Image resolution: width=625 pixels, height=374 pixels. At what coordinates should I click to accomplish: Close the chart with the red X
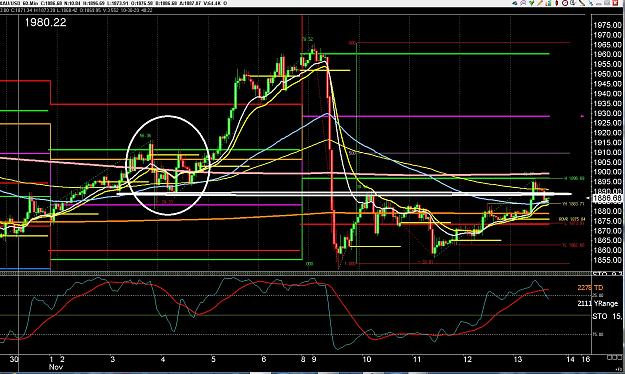tap(615, 3)
